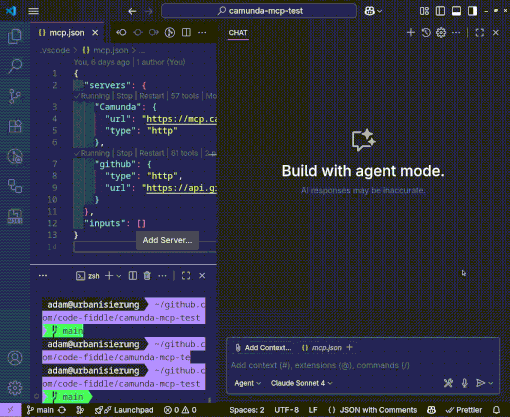Viewport: 510px width, 417px height.
Task: Create a new terminal with plus
Action: click(109, 276)
